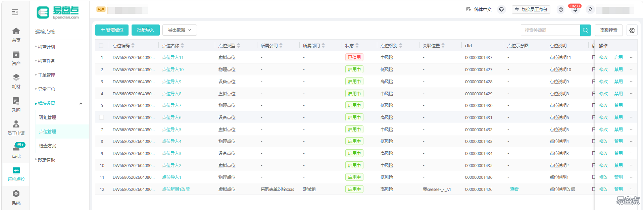
Task: Click the VIP badge icon
Action: (101, 9)
